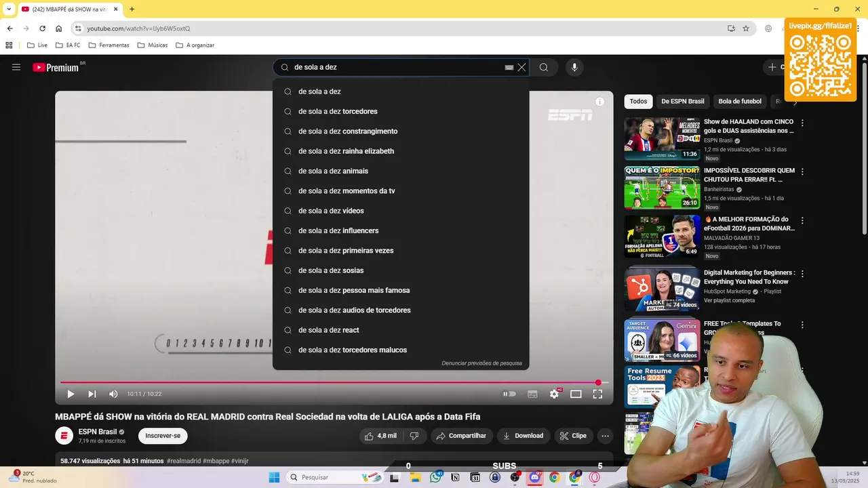Screen dimensions: 868x488
Task: Open the ESPN Brasil channel name link
Action: [x=98, y=432]
